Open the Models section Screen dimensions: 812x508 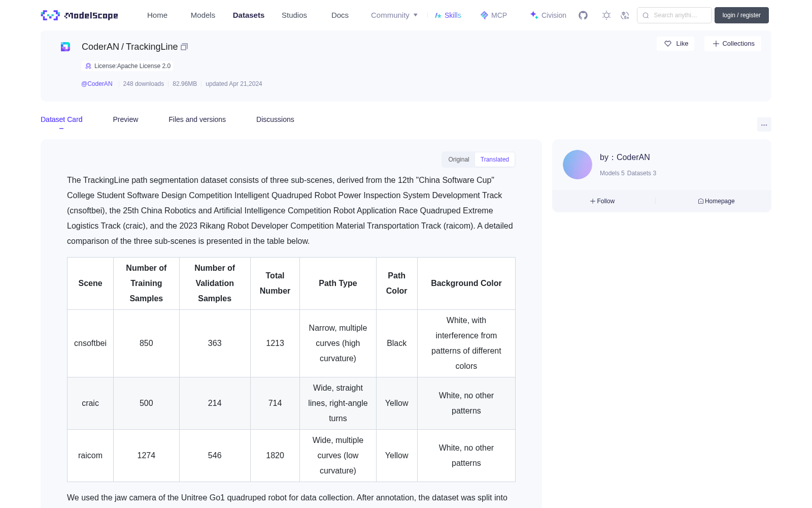203,15
